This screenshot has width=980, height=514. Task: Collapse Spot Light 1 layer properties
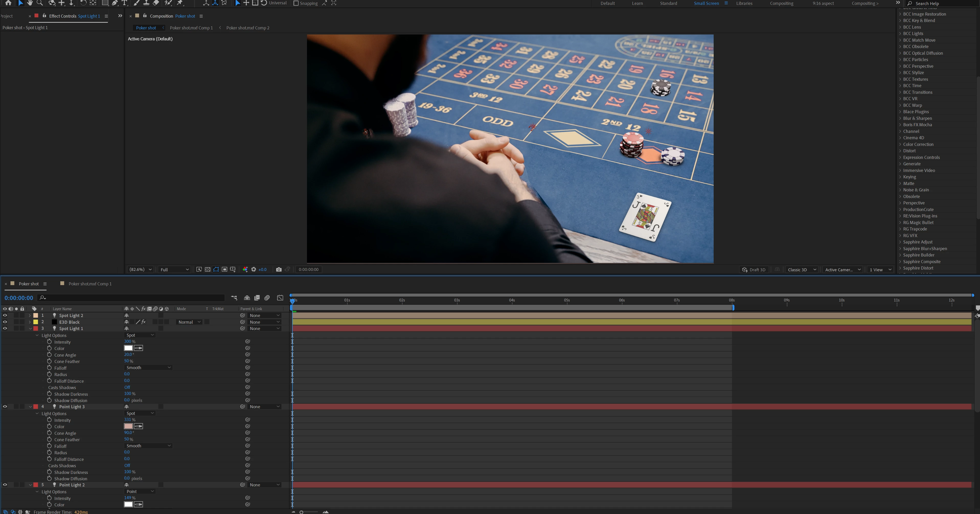30,329
